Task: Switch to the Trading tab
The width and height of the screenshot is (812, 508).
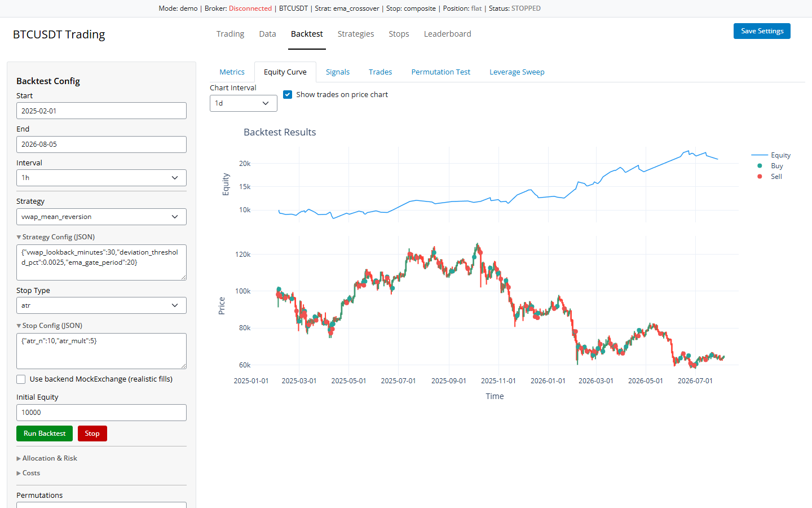Action: pyautogui.click(x=231, y=34)
